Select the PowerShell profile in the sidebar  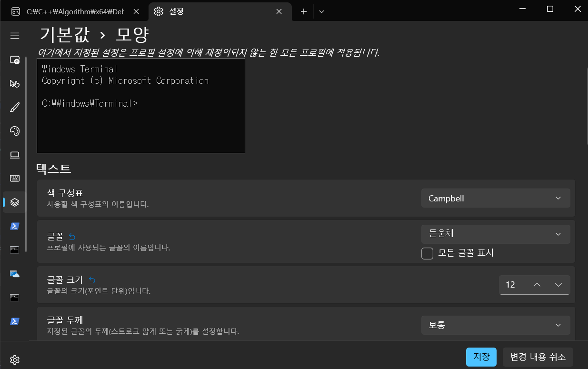tap(14, 226)
